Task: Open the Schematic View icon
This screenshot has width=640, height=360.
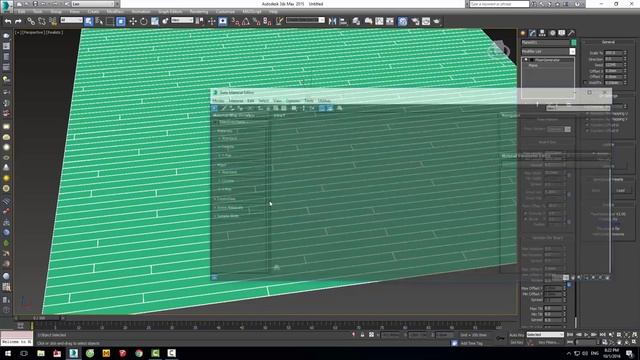Action: (x=390, y=21)
